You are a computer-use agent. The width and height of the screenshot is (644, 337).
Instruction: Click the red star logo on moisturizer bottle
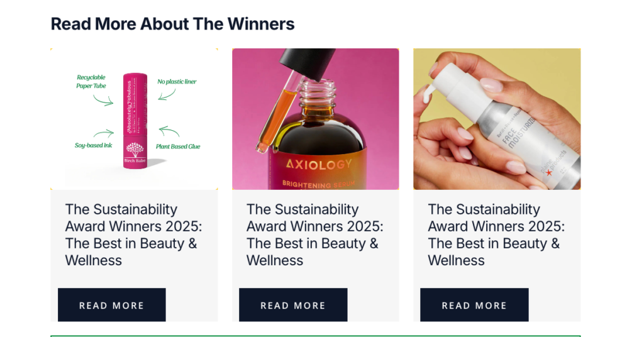[549, 172]
